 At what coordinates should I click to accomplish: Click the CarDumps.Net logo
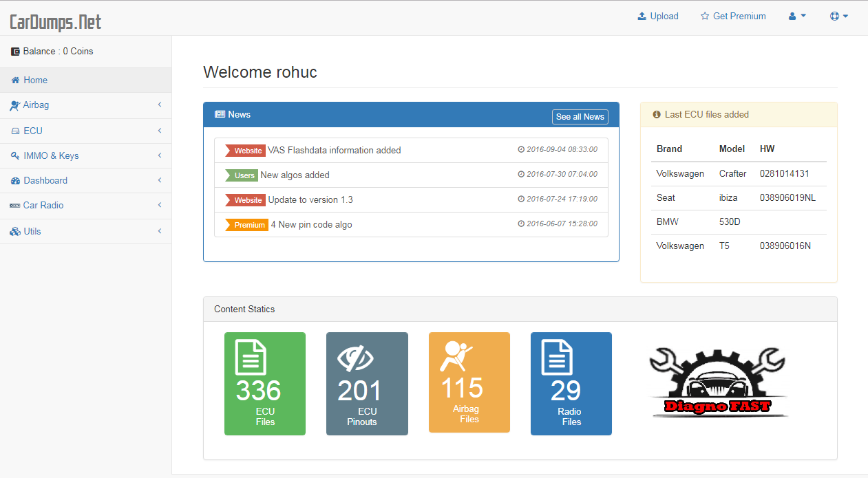(55, 22)
